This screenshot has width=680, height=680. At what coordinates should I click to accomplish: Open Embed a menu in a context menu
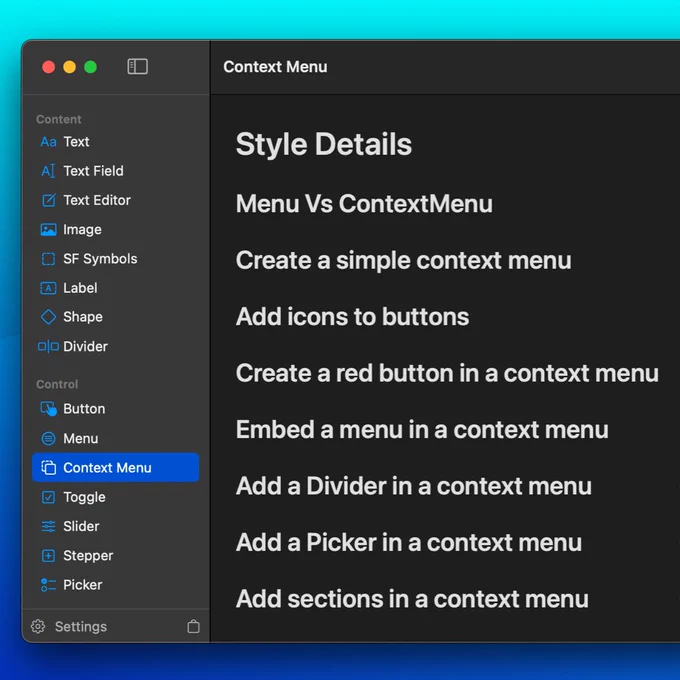(422, 429)
